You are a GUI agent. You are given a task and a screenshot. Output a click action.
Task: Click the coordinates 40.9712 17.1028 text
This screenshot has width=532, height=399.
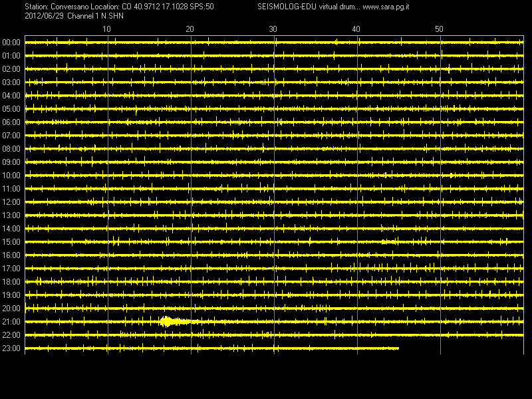click(161, 7)
